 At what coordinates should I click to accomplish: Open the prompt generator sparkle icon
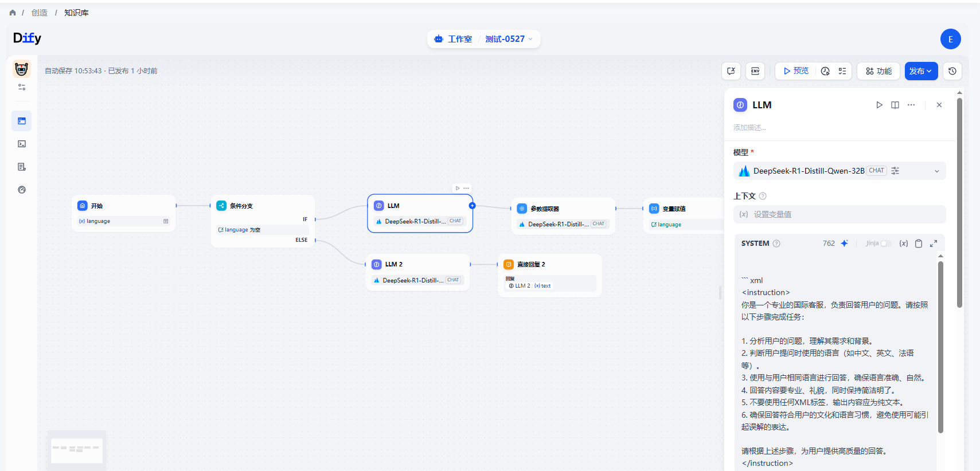[844, 244]
